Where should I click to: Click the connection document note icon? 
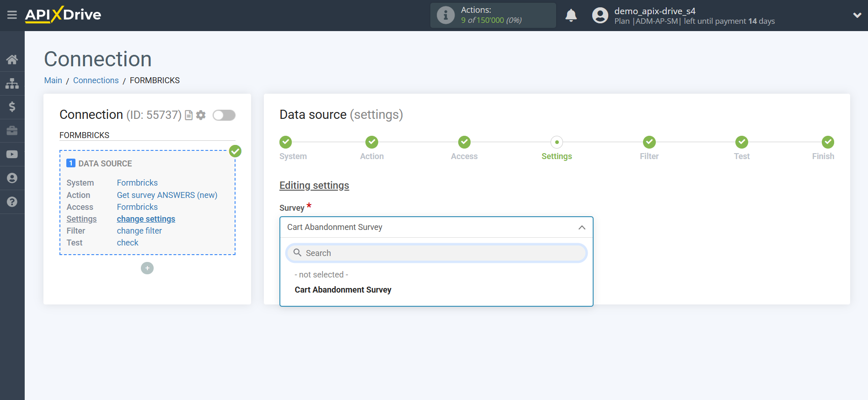188,115
